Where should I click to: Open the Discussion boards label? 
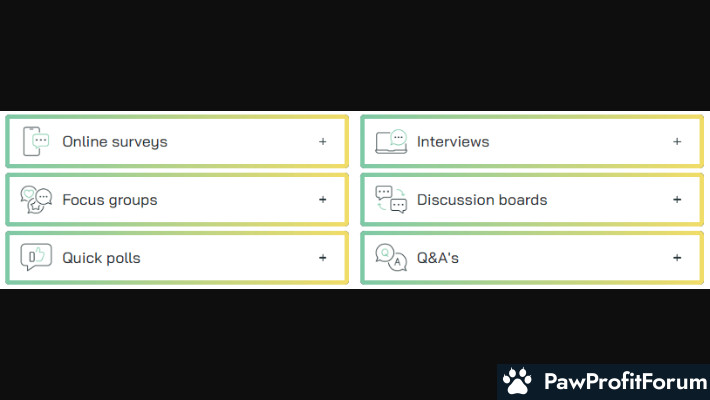click(x=482, y=199)
